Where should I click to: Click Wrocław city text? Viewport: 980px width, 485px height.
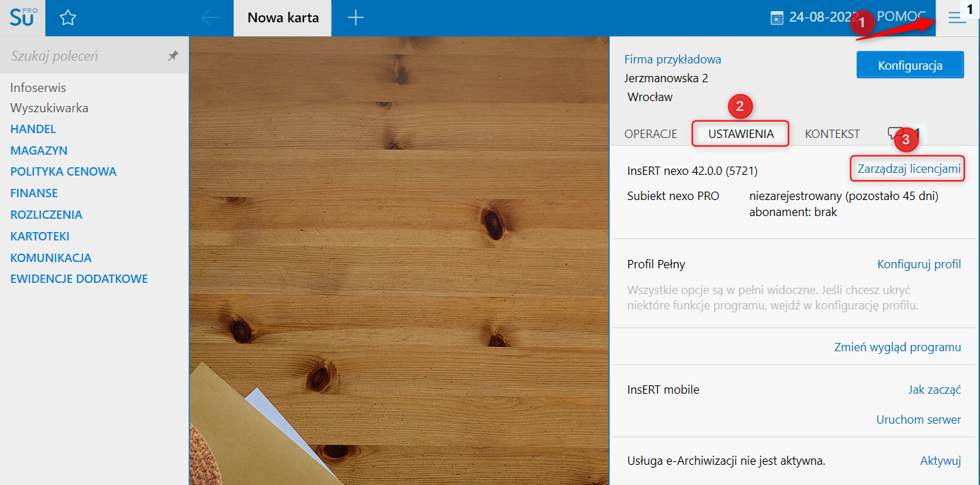click(650, 97)
